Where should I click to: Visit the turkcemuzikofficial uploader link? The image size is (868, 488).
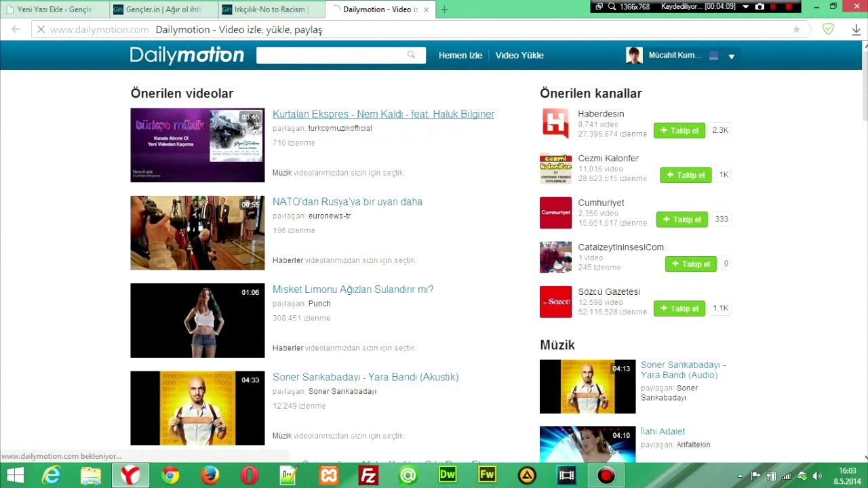[340, 128]
